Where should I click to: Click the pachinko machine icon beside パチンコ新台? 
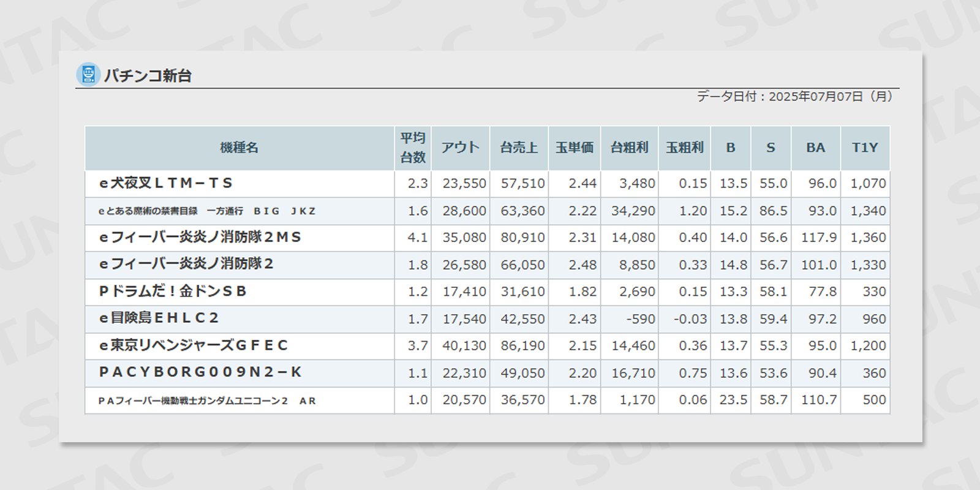coord(88,75)
